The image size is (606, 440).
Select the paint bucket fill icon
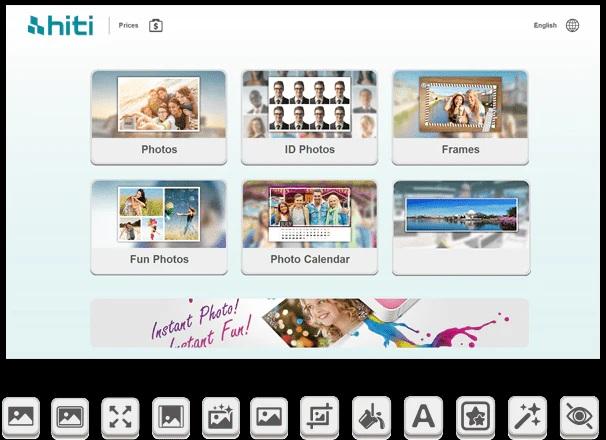tap(371, 417)
